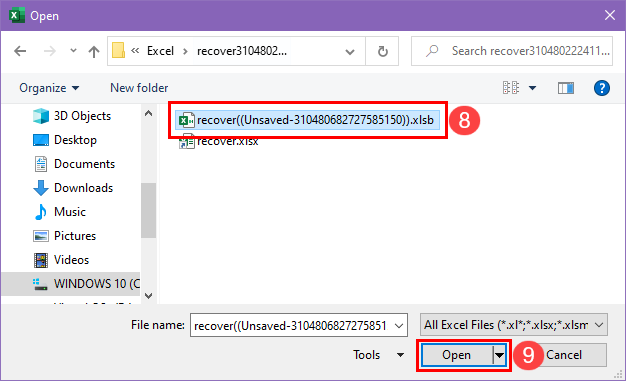The width and height of the screenshot is (626, 381).
Task: Click the WINDOWS 10 drive icon
Action: click(40, 284)
